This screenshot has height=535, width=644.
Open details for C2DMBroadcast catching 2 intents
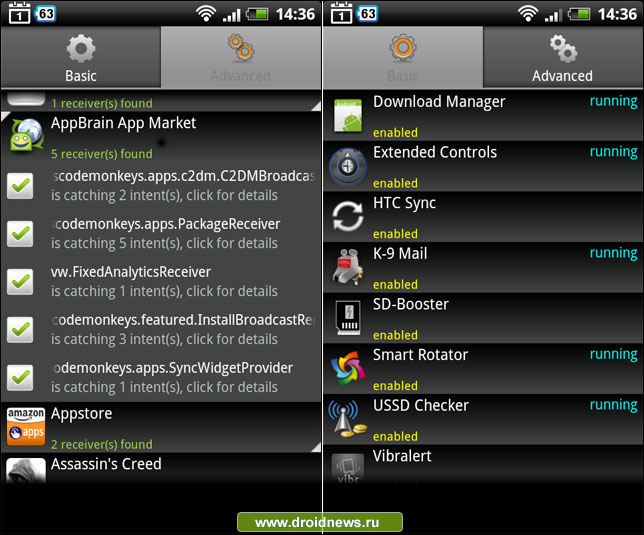[164, 195]
